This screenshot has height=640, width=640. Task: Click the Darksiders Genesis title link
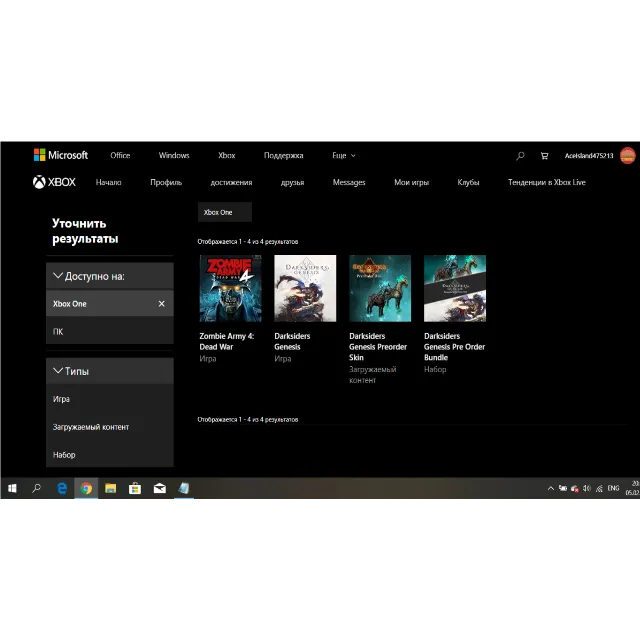292,342
